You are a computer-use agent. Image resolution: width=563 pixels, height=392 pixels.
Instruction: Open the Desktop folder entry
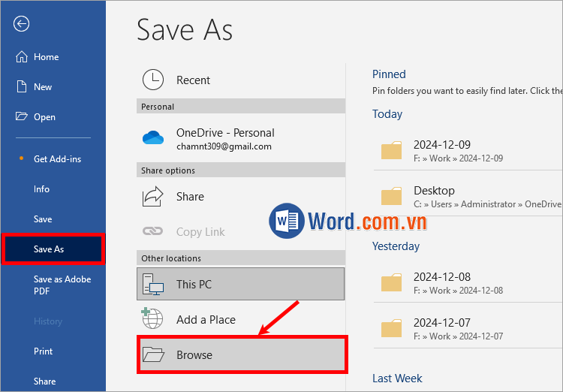pos(468,196)
